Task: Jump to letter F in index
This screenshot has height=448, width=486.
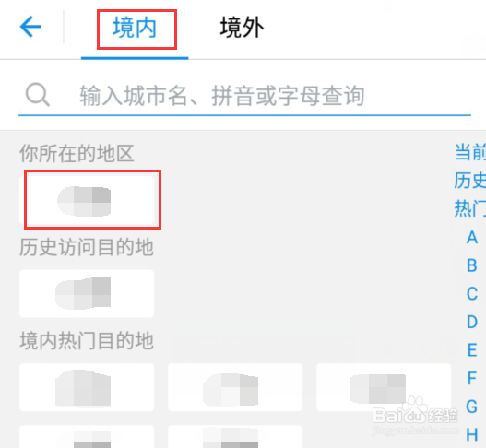Action: pos(472,378)
